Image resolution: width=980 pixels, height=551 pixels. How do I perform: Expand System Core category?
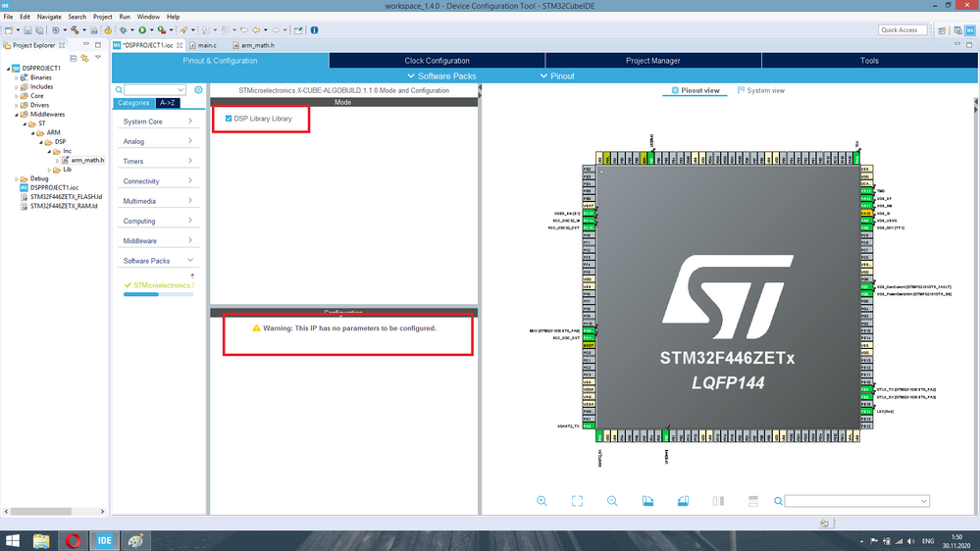158,122
